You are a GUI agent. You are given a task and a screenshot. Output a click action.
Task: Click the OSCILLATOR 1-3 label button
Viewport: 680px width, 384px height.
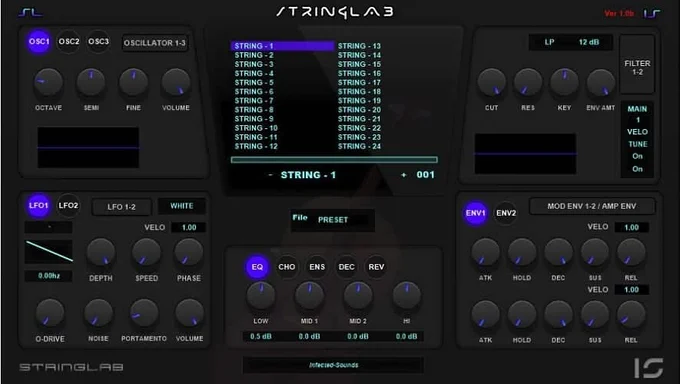[154, 43]
